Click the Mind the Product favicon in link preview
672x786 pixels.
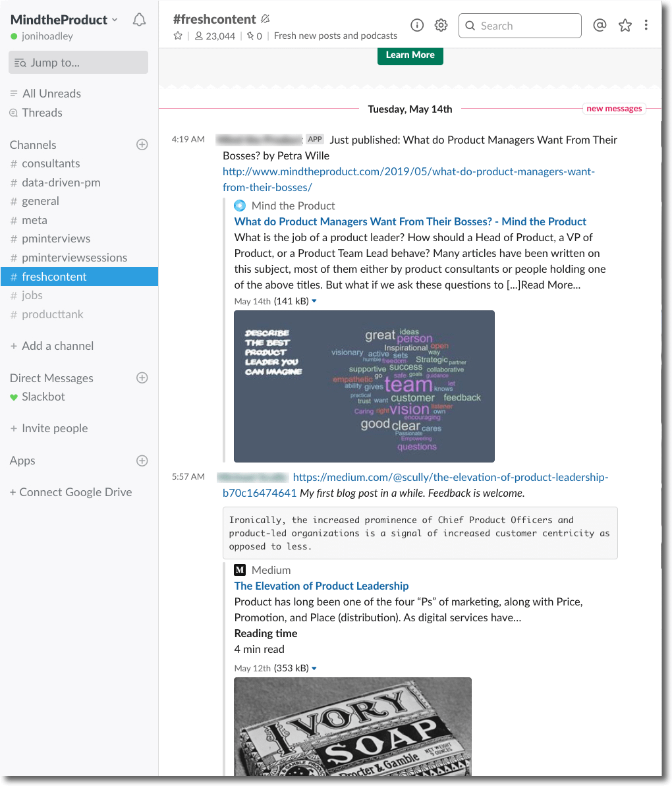(240, 206)
